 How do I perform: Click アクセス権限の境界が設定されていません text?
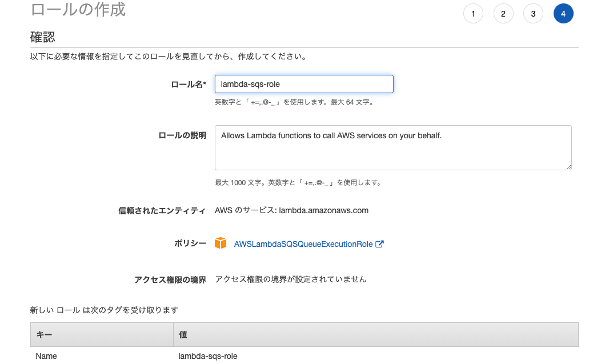point(291,279)
